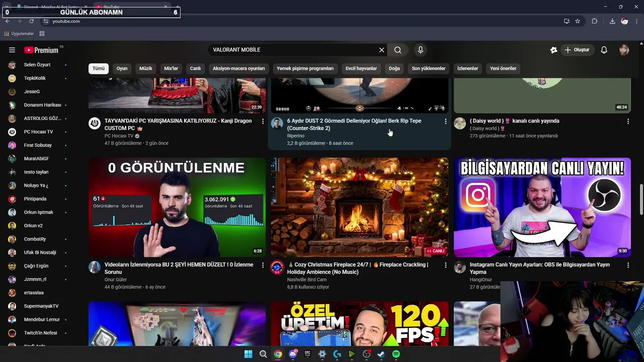Select the Mix'ler filter chip
The width and height of the screenshot is (644, 362).
tap(171, 68)
